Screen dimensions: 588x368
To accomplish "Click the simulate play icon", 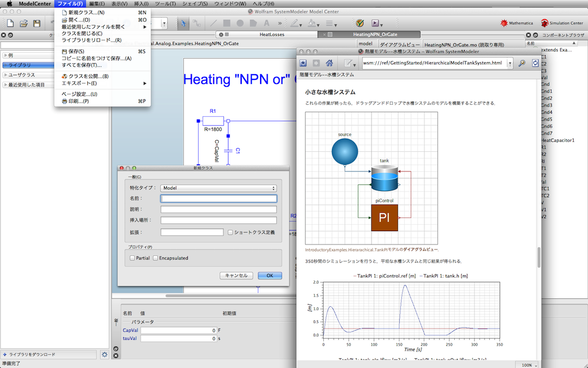I will tap(377, 23).
